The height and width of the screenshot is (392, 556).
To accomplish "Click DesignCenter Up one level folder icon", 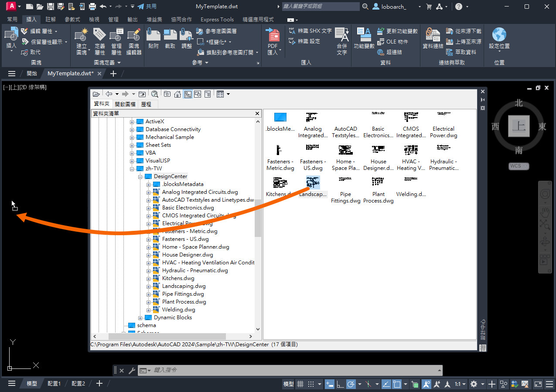I will 142,94.
